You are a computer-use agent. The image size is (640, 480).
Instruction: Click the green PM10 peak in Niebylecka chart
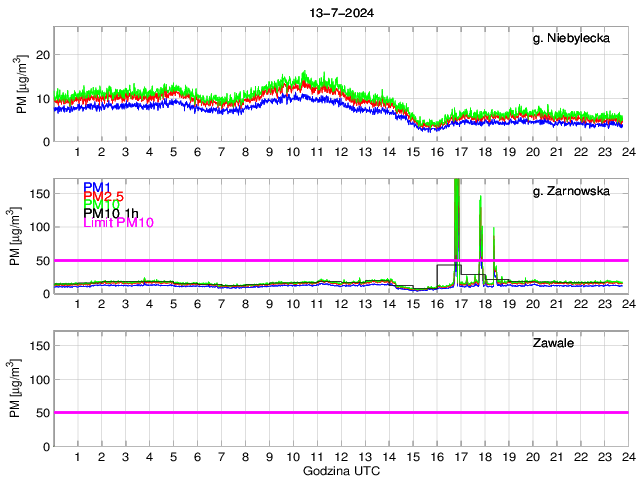(302, 74)
